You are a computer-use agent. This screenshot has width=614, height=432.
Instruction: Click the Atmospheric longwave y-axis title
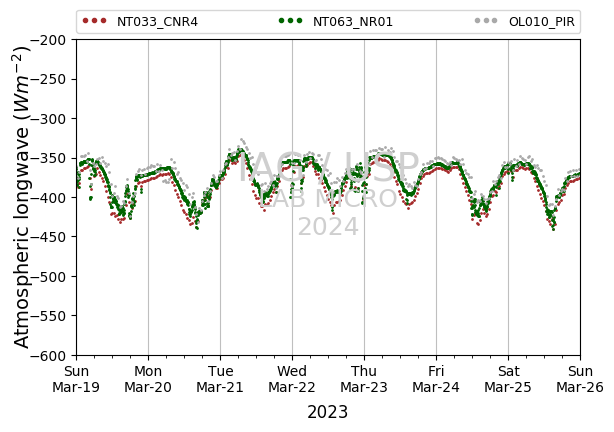tap(22, 197)
